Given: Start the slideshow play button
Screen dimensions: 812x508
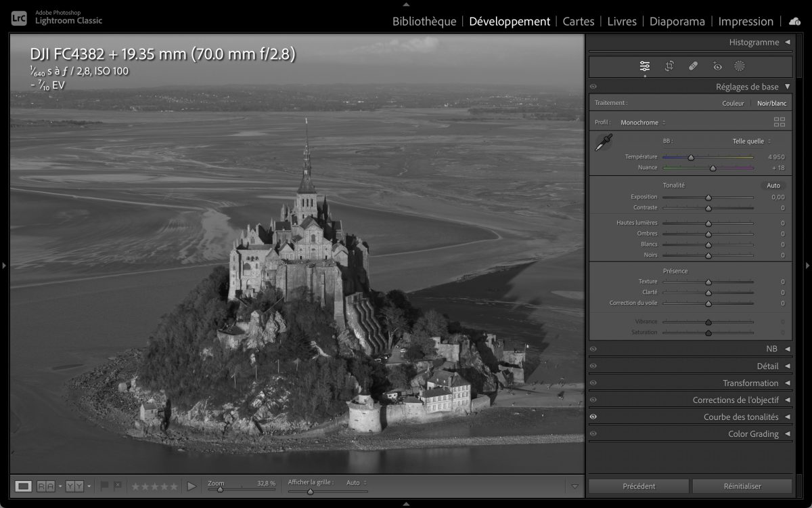Looking at the screenshot, I should tap(191, 486).
